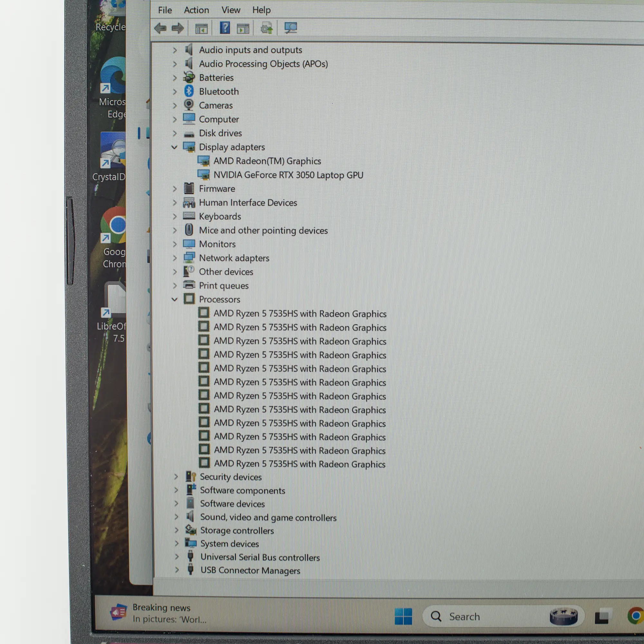Collapse the Processors category
Screen dimensions: 644x644
point(174,299)
